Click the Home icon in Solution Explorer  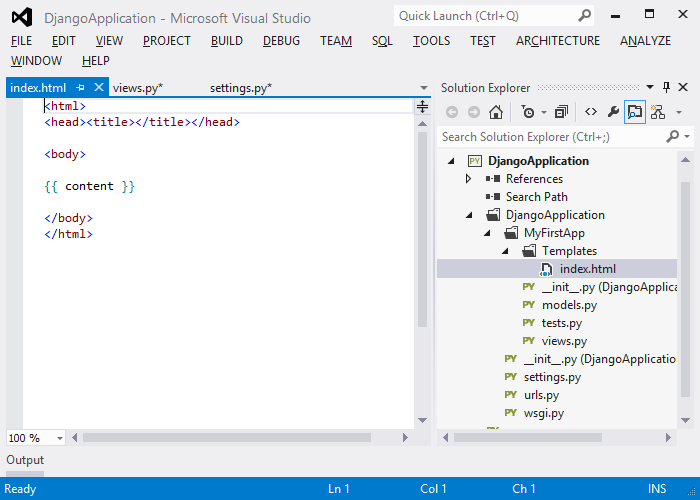point(496,112)
